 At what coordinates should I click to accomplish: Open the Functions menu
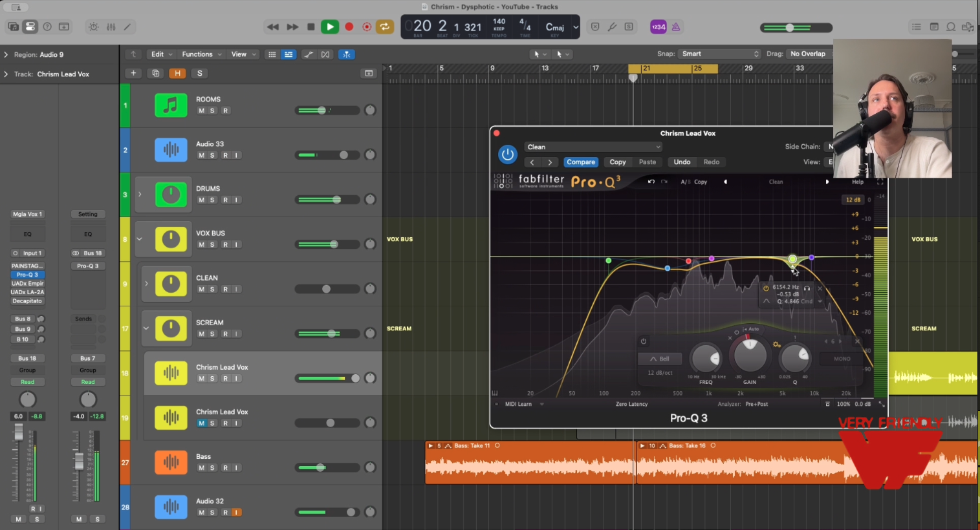[x=202, y=54]
